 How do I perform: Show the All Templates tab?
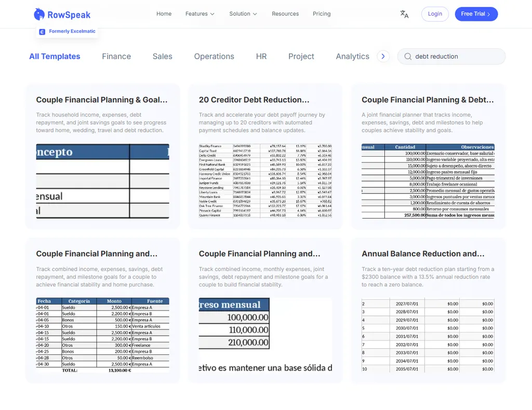coord(55,57)
